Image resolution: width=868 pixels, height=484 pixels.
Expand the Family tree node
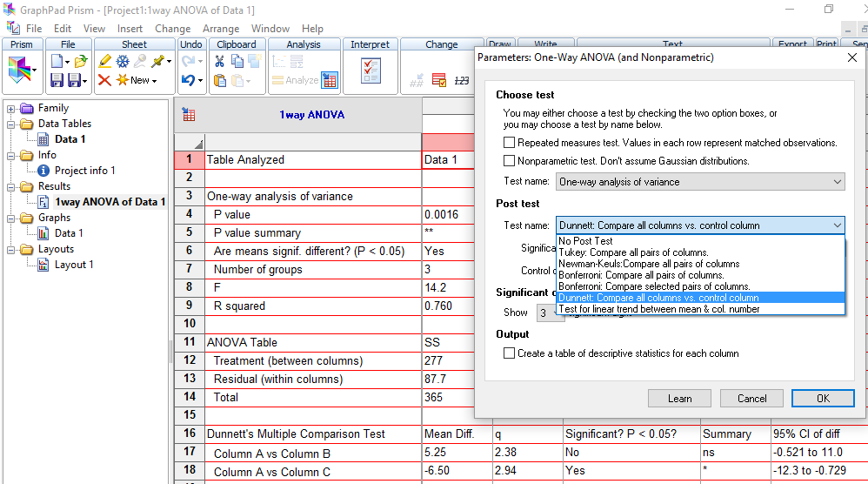[10, 109]
